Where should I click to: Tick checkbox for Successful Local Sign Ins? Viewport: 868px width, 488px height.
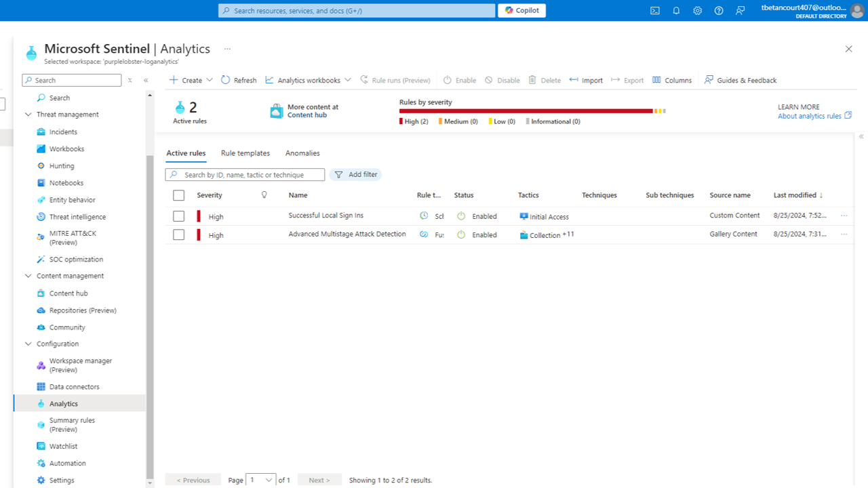179,216
